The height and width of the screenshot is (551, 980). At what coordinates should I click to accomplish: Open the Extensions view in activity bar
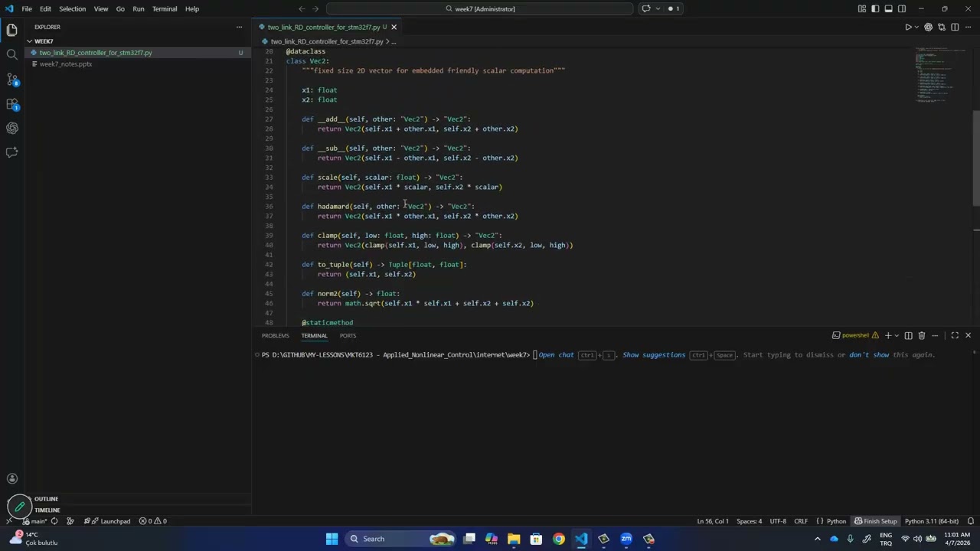[x=11, y=103]
